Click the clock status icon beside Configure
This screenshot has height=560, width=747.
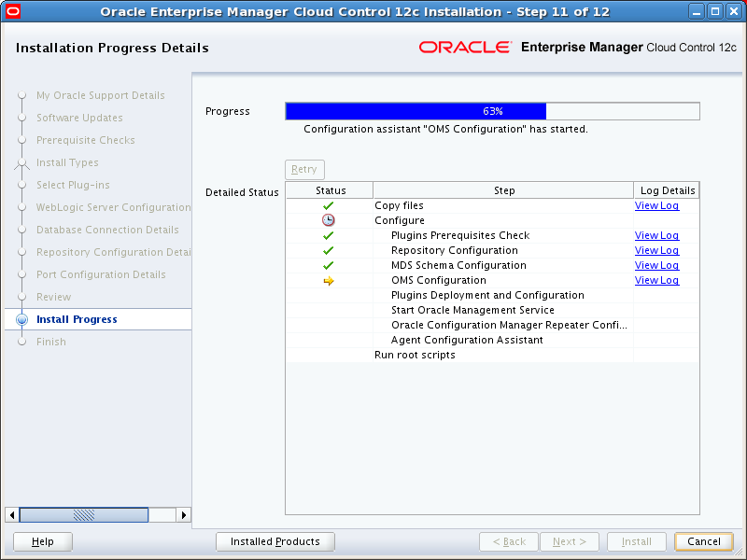pyautogui.click(x=329, y=220)
